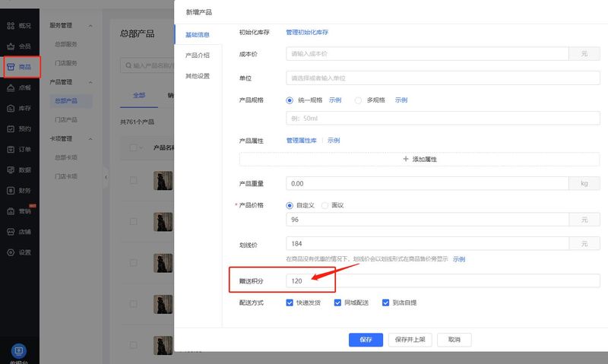
Task: Click the plus icon of 添加属性
Action: [x=406, y=159]
